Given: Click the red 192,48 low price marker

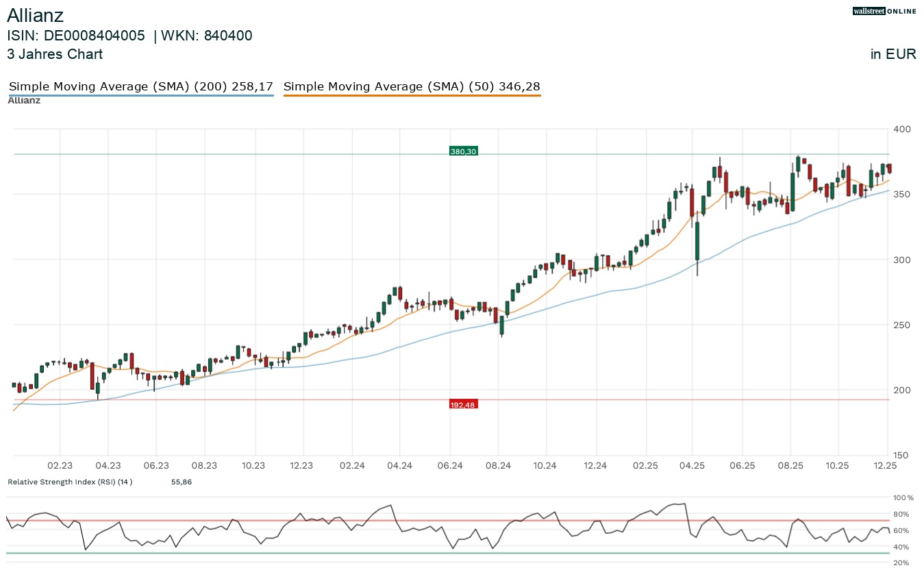Looking at the screenshot, I should [463, 404].
